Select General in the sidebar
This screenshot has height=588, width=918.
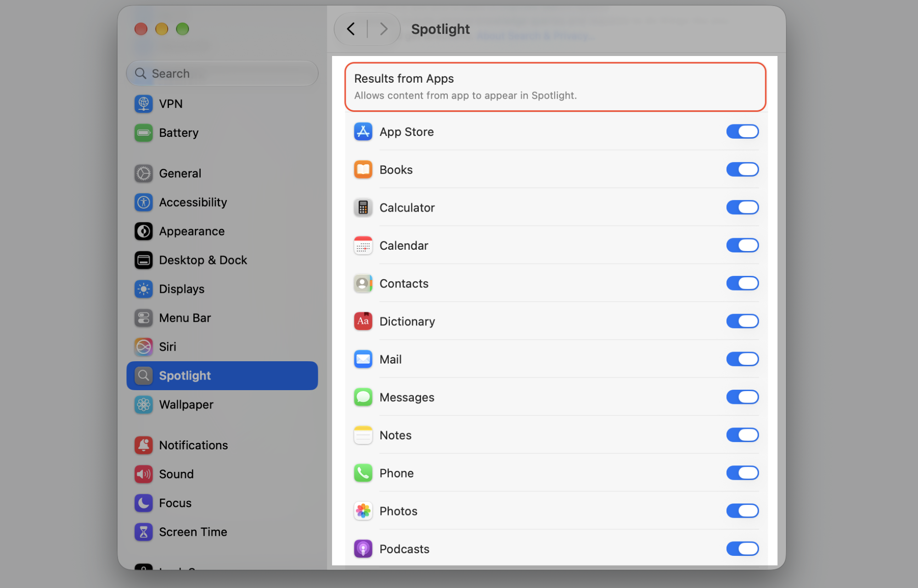pyautogui.click(x=222, y=174)
